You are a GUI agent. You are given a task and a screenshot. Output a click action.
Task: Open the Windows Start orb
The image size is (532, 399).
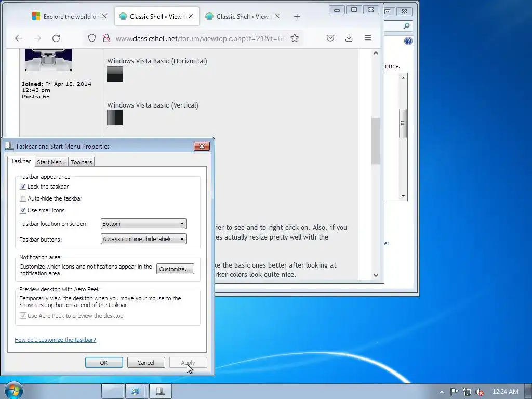(14, 390)
